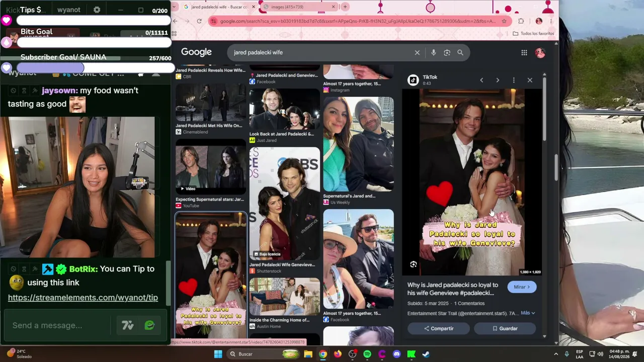
Task: Close the 'images (415×739)' tab
Action: click(333, 7)
